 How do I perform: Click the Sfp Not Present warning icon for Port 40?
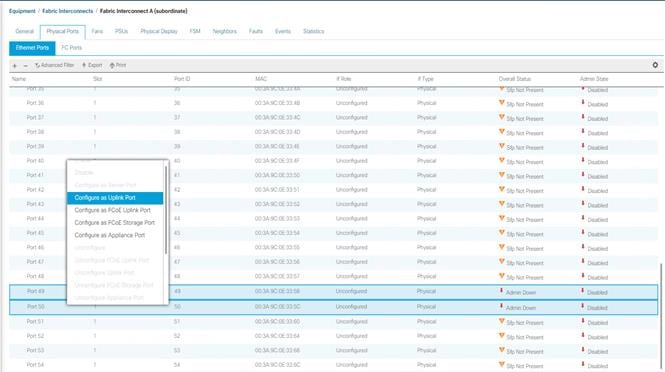pos(502,160)
